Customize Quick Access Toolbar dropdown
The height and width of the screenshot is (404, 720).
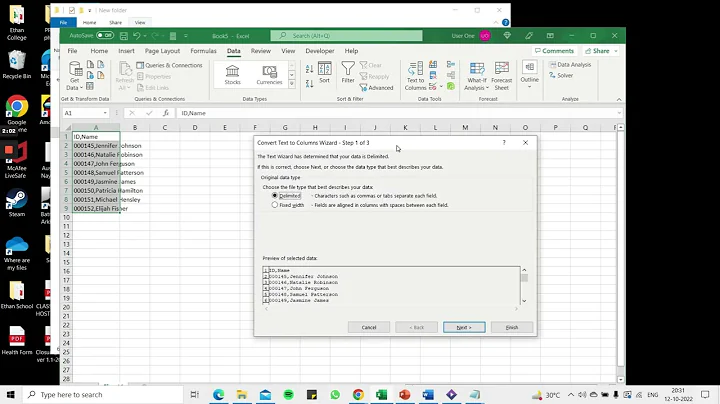[186, 36]
